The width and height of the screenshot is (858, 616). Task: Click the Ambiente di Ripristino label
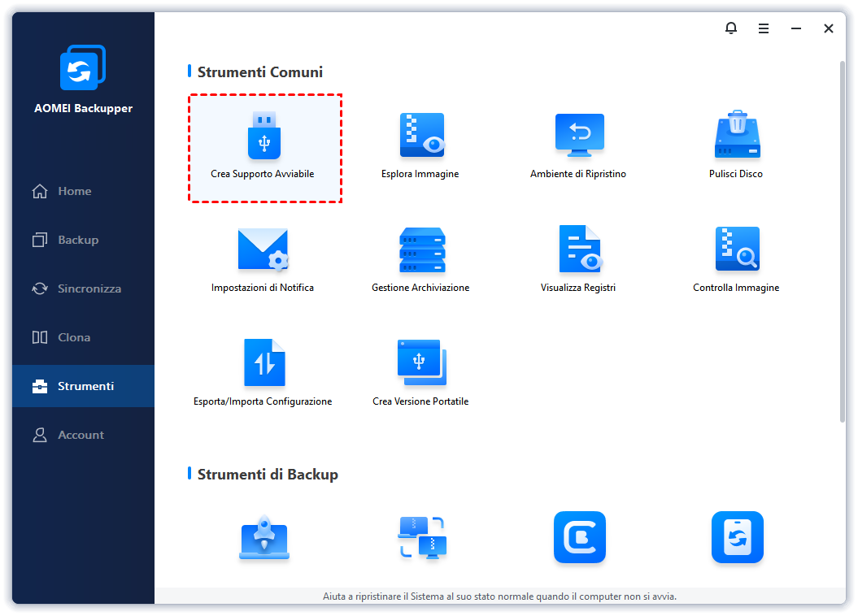pos(578,174)
